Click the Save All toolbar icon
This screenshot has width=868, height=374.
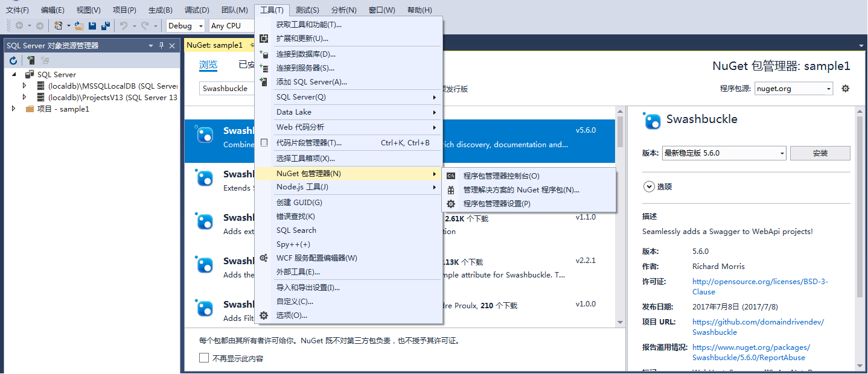click(x=106, y=26)
